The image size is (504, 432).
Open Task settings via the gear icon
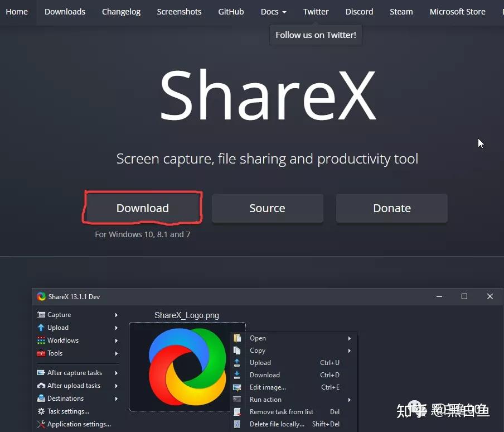(x=41, y=411)
